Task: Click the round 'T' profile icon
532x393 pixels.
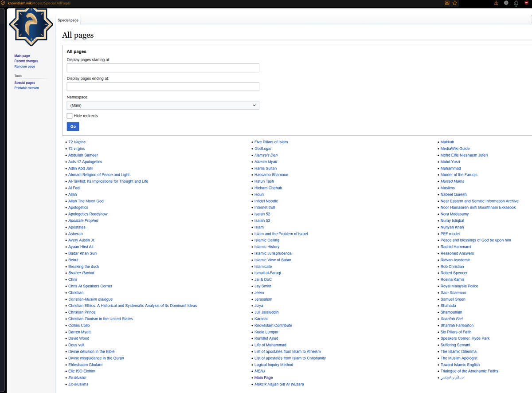Action: 506,3
